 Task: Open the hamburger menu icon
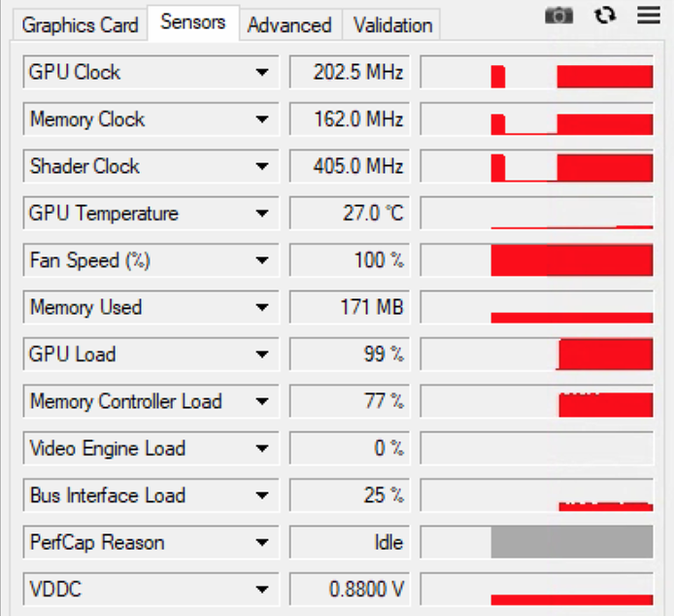(649, 16)
